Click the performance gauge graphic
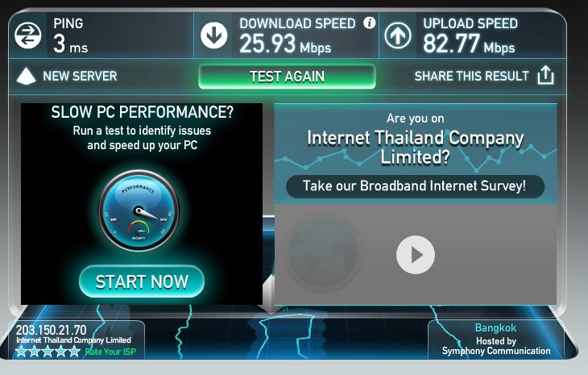Screen dimensions: 588x375 point(139,210)
